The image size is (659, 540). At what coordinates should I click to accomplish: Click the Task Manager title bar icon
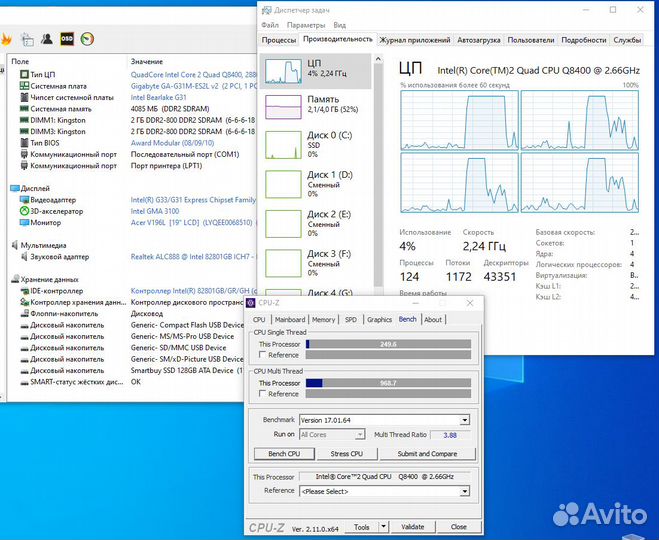click(266, 10)
